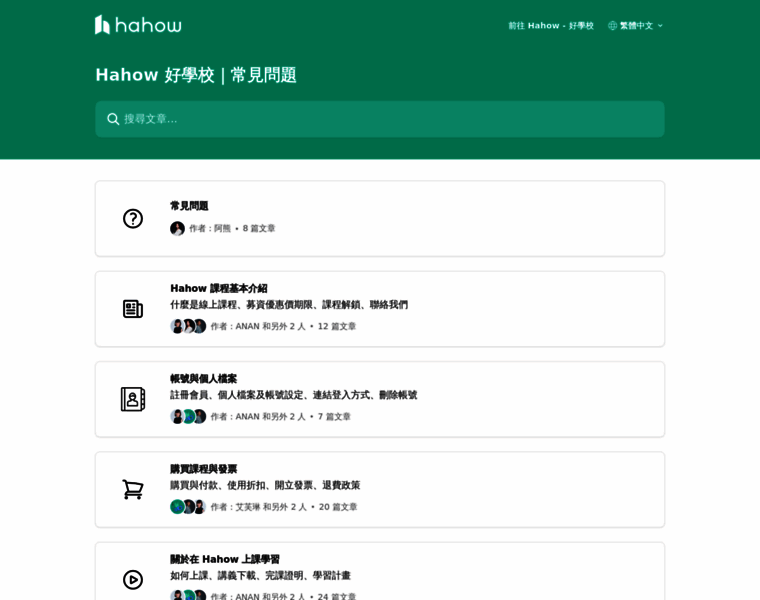Click the globe icon beside 繁體中文
The width and height of the screenshot is (760, 600).
(612, 26)
